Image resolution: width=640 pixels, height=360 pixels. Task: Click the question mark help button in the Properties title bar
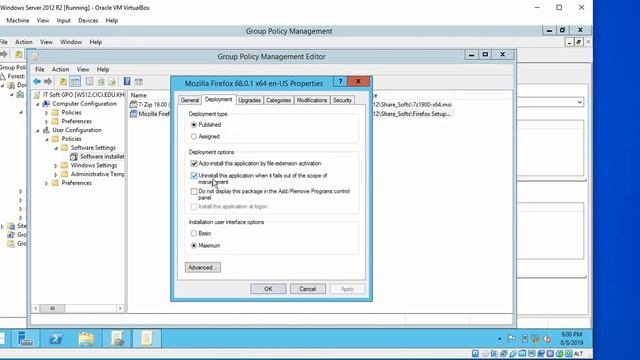click(x=340, y=82)
